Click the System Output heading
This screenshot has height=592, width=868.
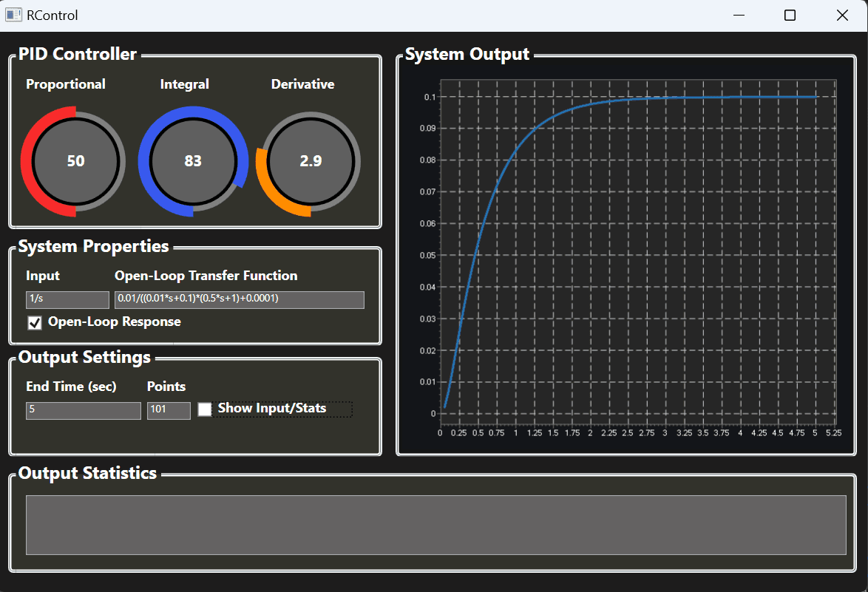tap(467, 54)
